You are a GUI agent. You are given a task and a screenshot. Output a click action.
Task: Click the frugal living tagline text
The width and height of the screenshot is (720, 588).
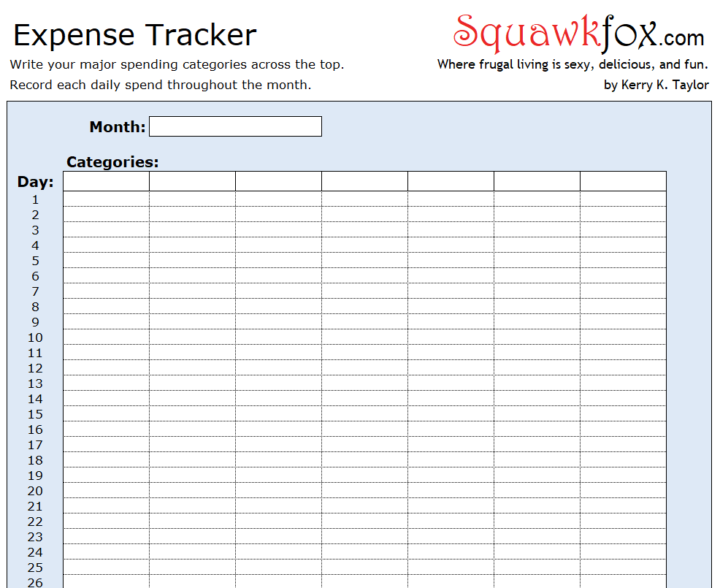pyautogui.click(x=572, y=64)
